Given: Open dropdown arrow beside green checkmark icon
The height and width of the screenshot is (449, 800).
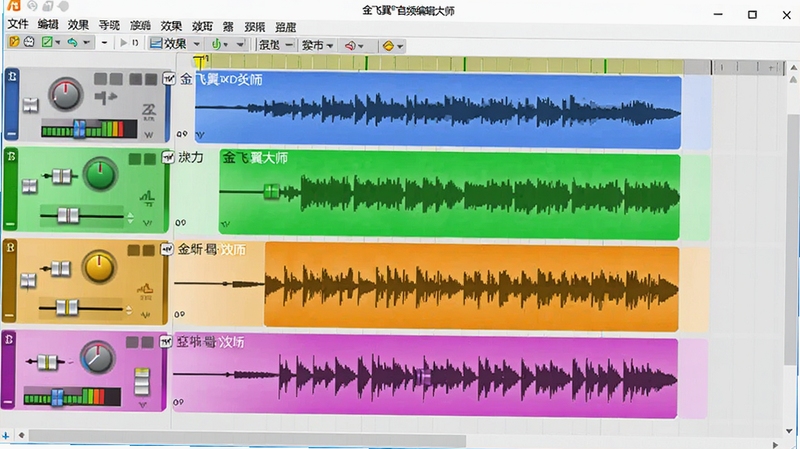Looking at the screenshot, I should (x=58, y=43).
